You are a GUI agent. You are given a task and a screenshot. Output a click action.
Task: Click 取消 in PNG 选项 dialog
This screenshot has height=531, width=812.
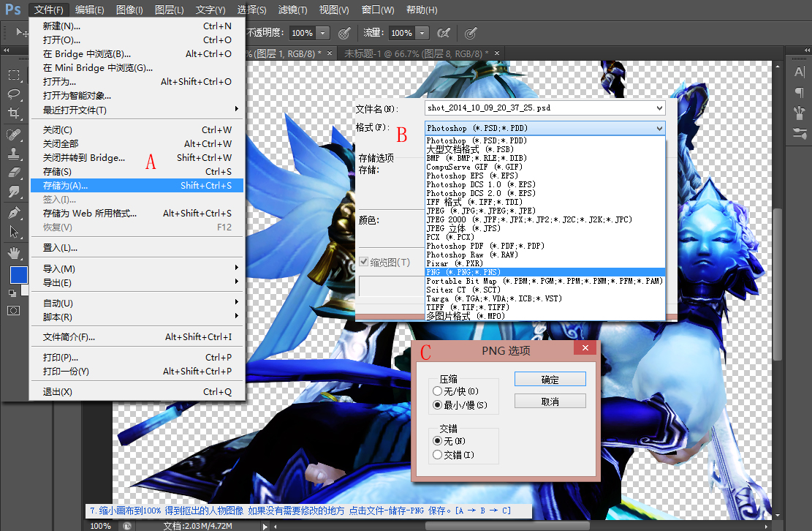point(550,402)
